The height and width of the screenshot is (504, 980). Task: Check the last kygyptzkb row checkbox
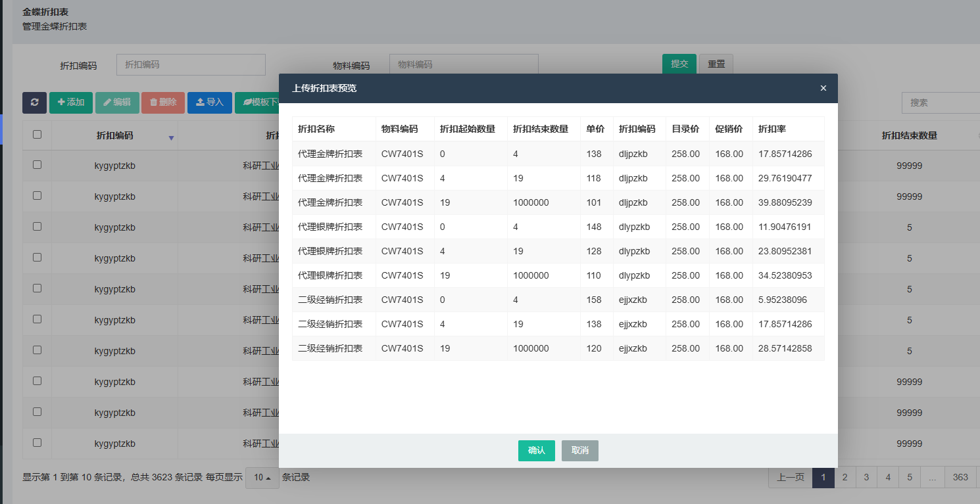[x=37, y=443]
